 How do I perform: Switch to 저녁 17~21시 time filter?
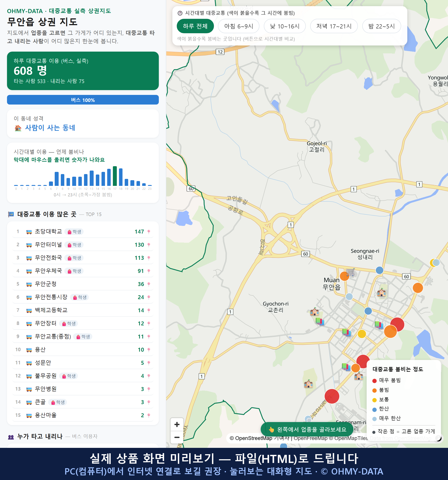[334, 26]
